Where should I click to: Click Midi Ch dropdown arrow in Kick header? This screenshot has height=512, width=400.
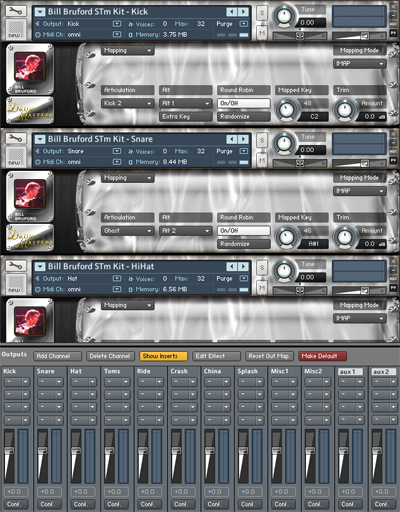pos(117,34)
